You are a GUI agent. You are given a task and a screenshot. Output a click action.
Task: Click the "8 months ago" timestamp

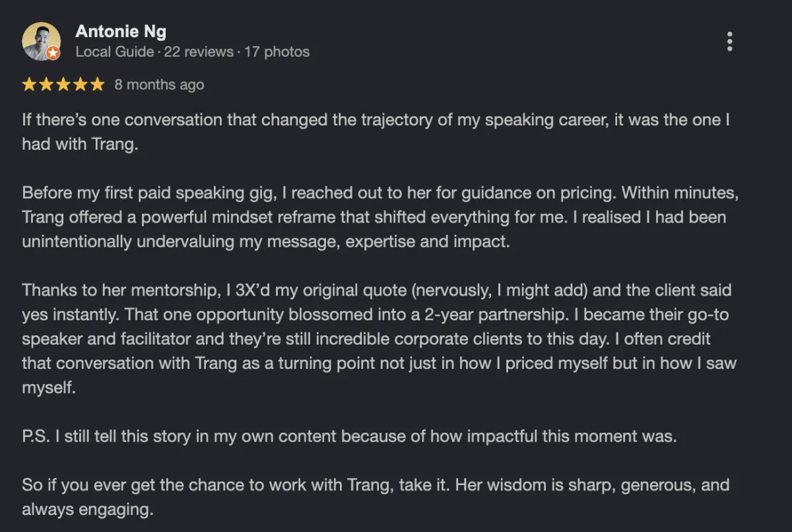[x=159, y=84]
